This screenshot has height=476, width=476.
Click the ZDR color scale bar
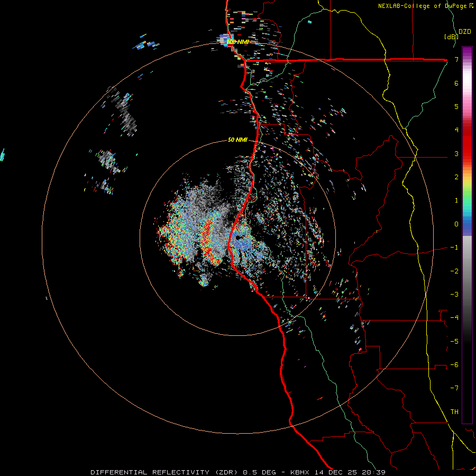pos(467,235)
